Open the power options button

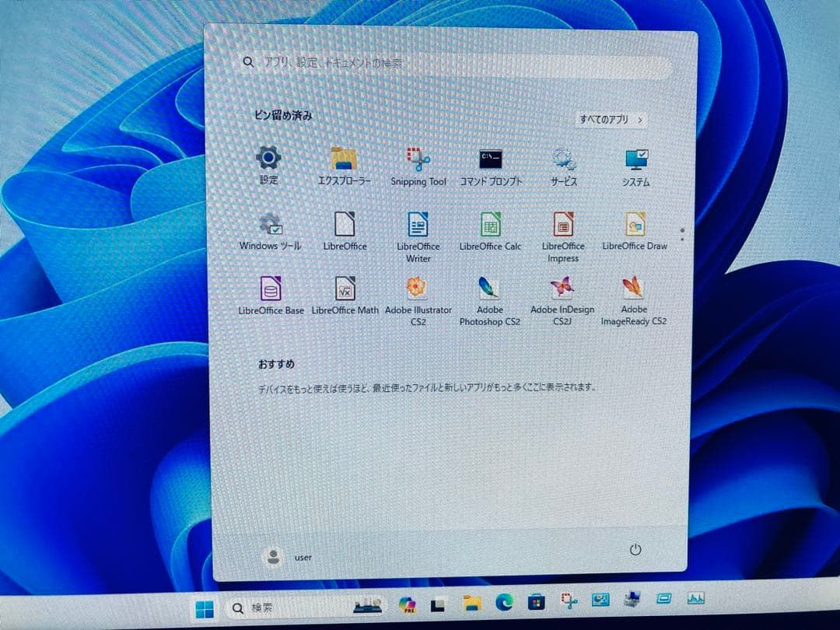[636, 550]
